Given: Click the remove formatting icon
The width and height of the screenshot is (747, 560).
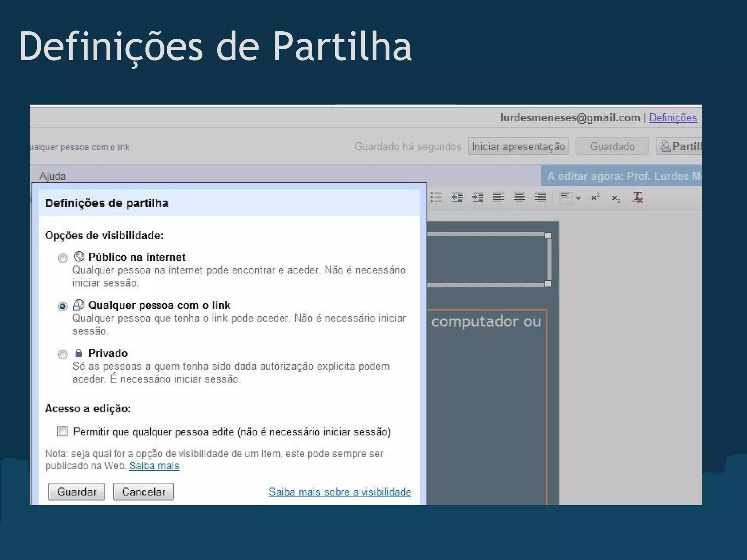Looking at the screenshot, I should (638, 197).
